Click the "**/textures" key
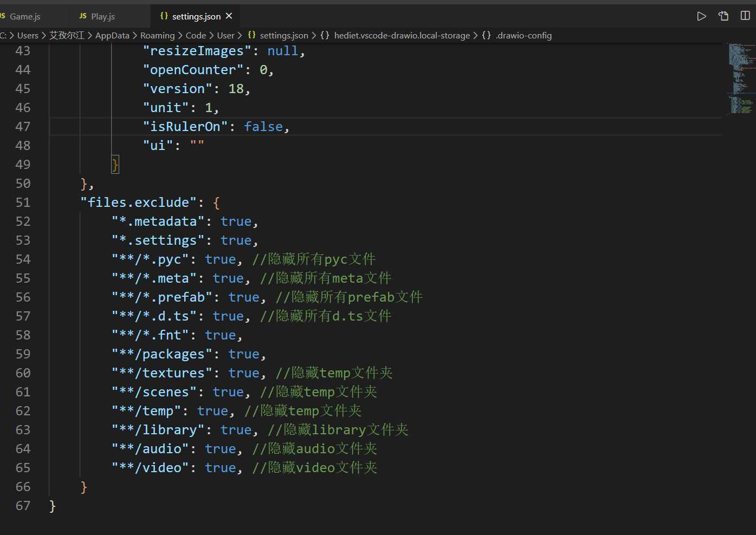The height and width of the screenshot is (535, 756). pos(162,373)
